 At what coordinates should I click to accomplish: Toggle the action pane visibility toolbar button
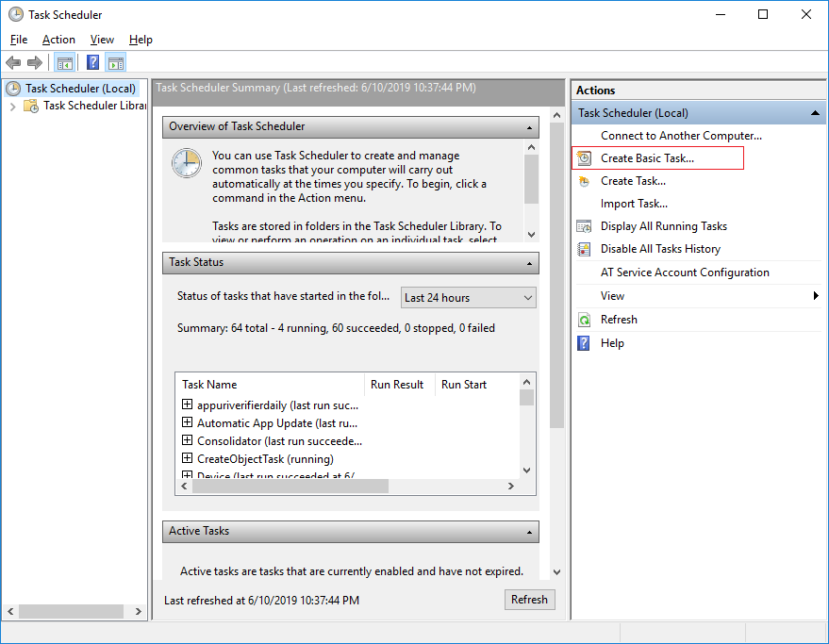pyautogui.click(x=115, y=62)
